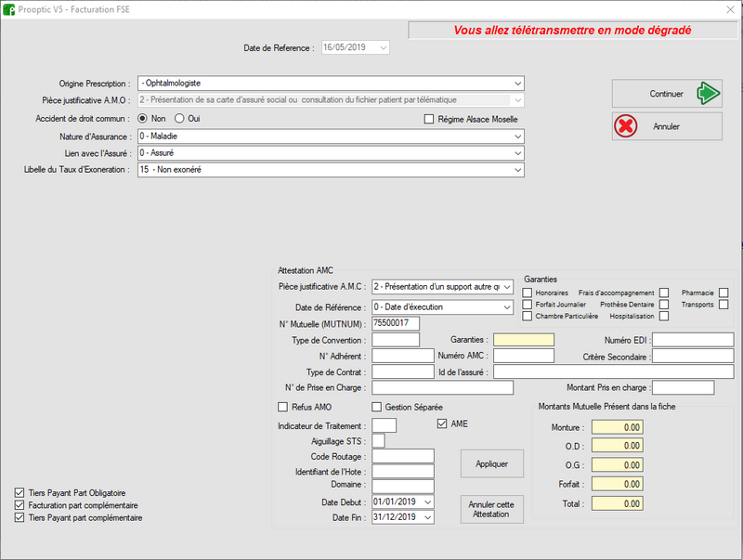Click the Montants Mutuelle Présent dans la fiche title
The image size is (743, 560).
coord(606,407)
